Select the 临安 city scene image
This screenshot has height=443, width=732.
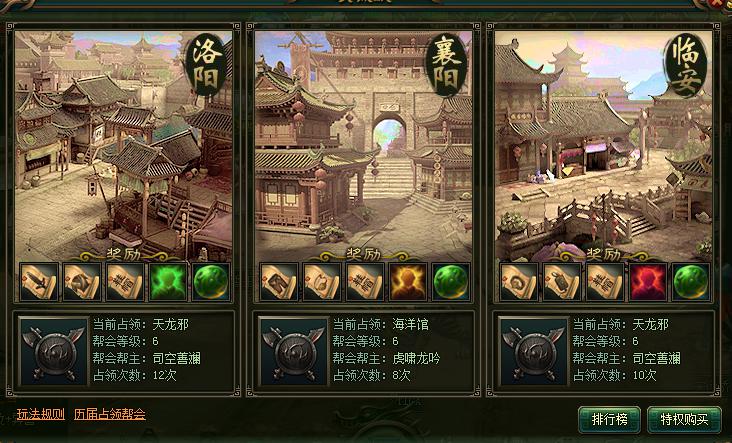(x=603, y=146)
